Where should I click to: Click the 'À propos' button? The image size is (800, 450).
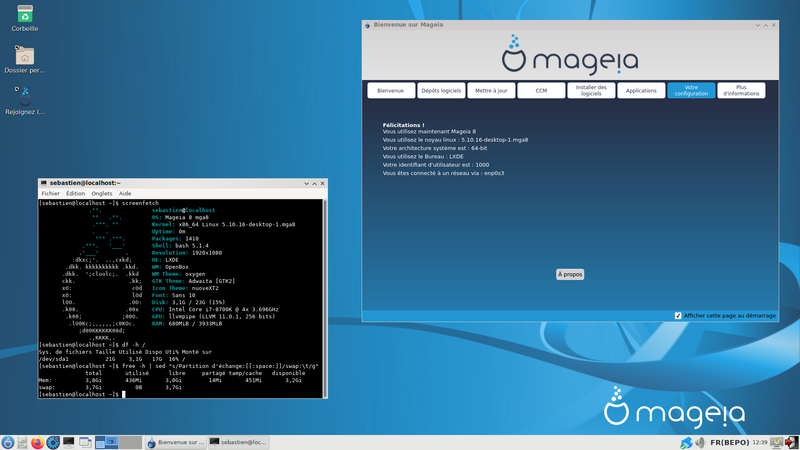[570, 274]
